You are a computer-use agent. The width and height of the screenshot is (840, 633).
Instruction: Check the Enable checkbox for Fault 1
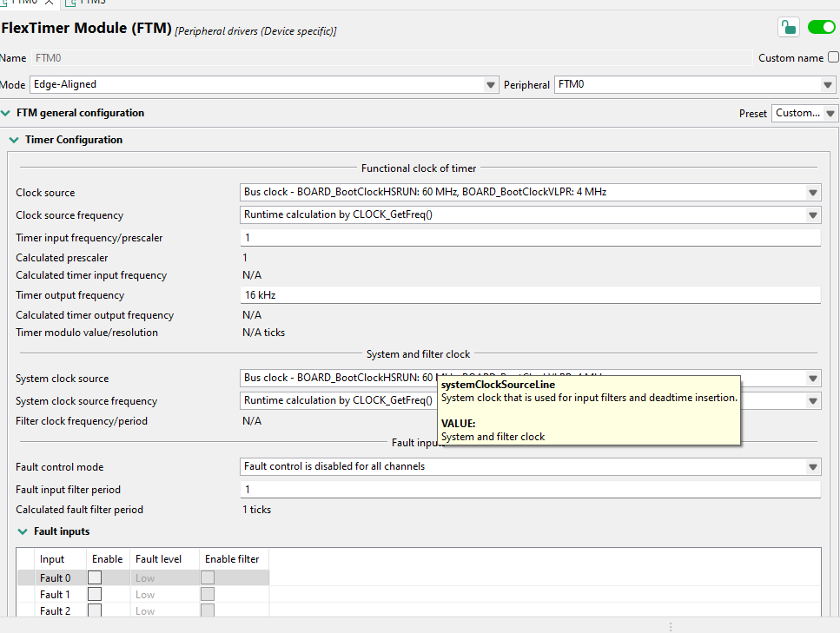pyautogui.click(x=95, y=595)
